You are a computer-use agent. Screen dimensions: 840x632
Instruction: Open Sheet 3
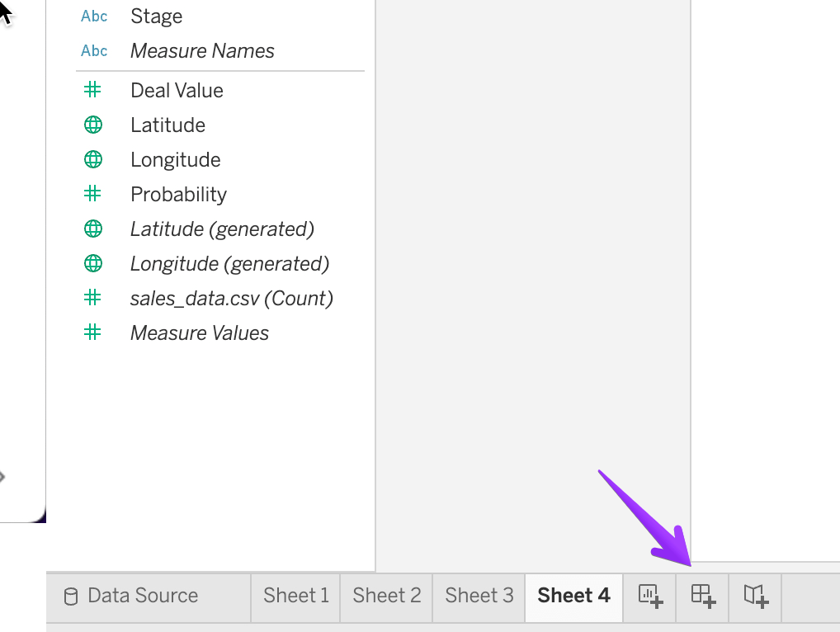click(478, 596)
